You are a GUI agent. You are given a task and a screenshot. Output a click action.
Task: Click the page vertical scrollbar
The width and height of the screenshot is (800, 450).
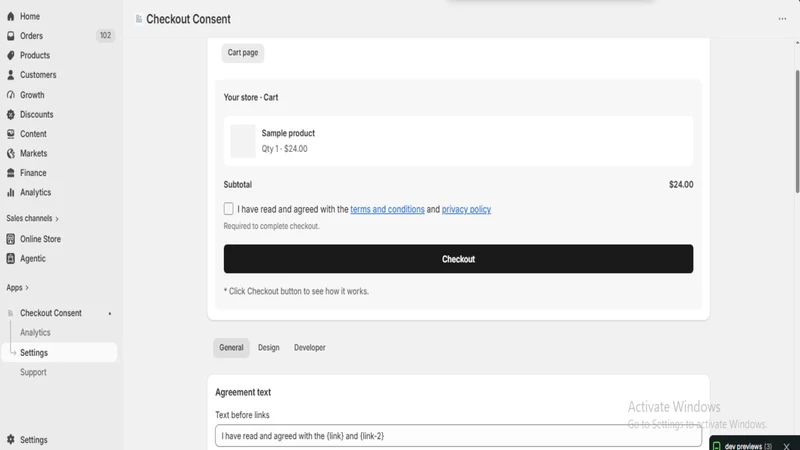click(797, 132)
